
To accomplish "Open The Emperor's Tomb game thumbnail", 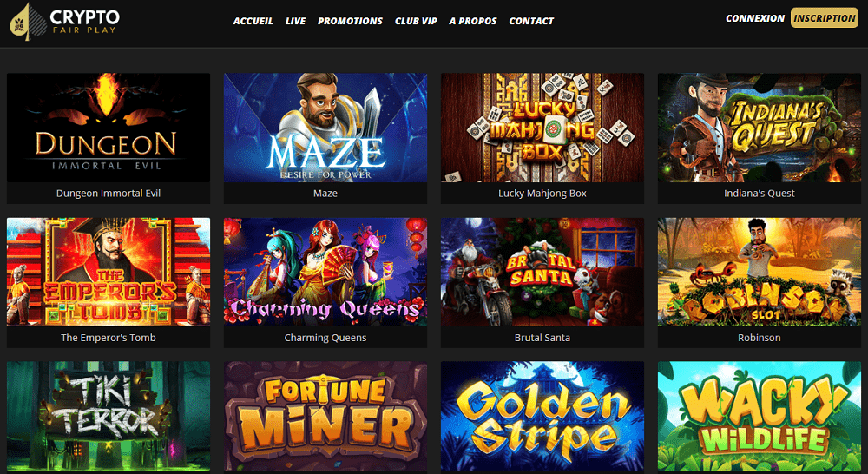I will [108, 272].
